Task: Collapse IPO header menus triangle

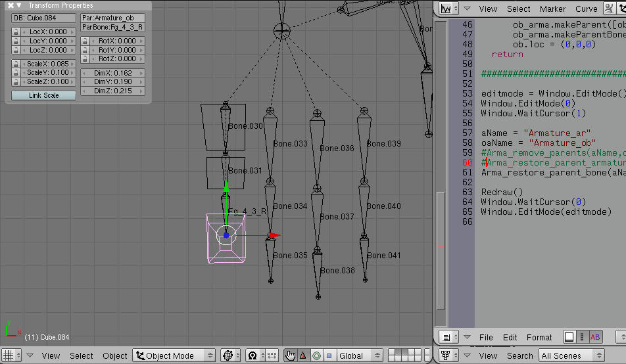Action: [x=467, y=9]
